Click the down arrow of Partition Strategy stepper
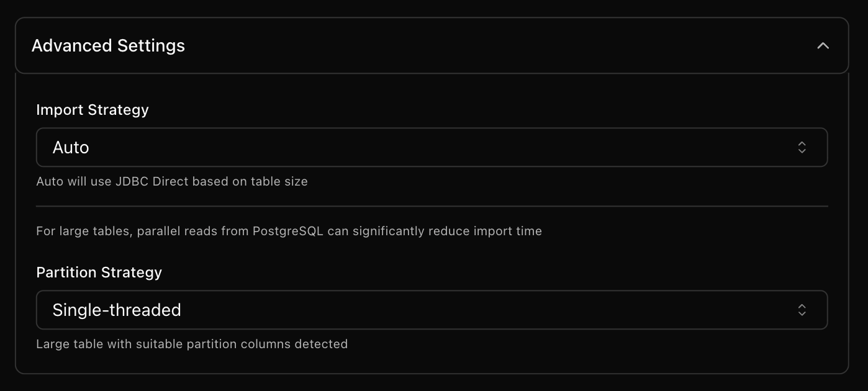Image resolution: width=868 pixels, height=391 pixels. click(802, 313)
